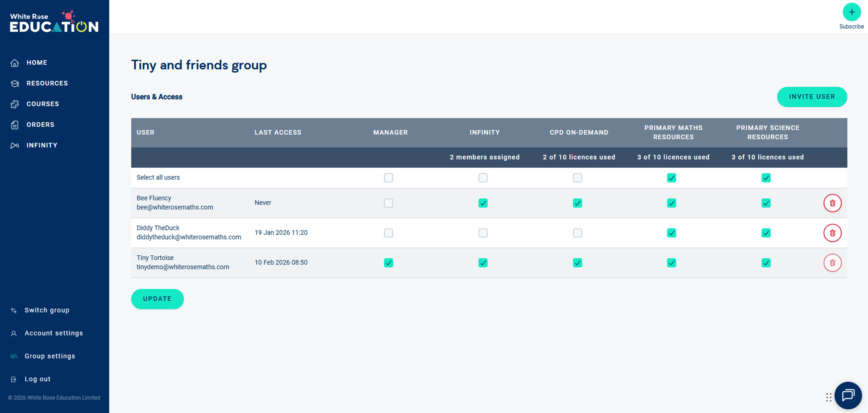Tick Infinity checkbox for Diddy TheDuck
The image size is (868, 413).
(x=483, y=233)
